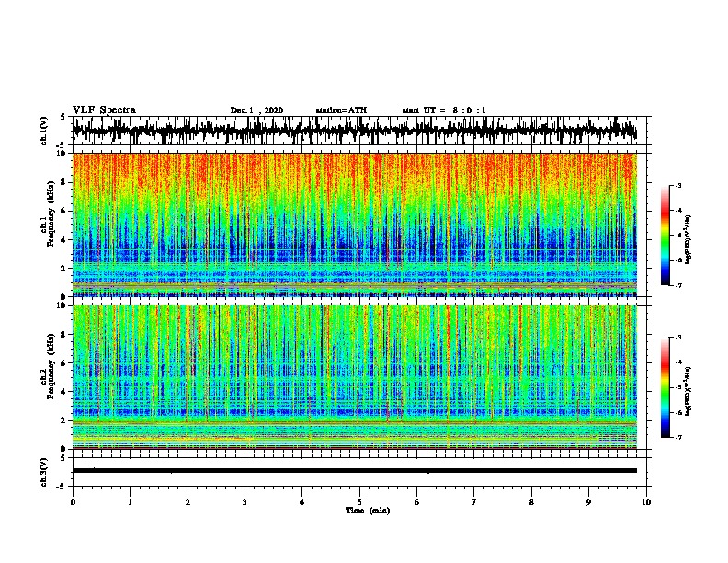This screenshot has height=563, width=728.
Task: Click the "-7" label on ch.2 color bar
Action: pyautogui.click(x=678, y=437)
